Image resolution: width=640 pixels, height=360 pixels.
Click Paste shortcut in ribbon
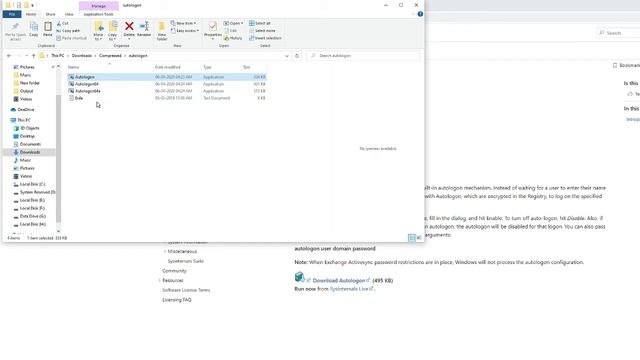71,38
